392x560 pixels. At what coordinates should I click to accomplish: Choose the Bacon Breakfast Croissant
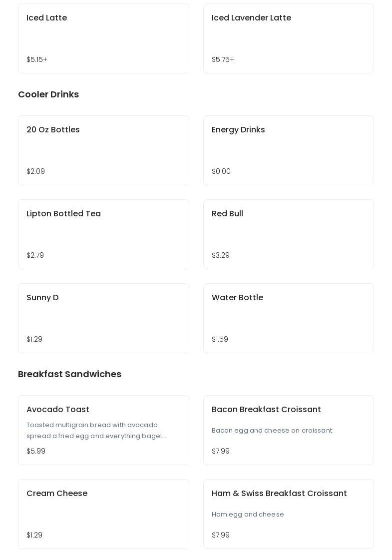(x=289, y=430)
